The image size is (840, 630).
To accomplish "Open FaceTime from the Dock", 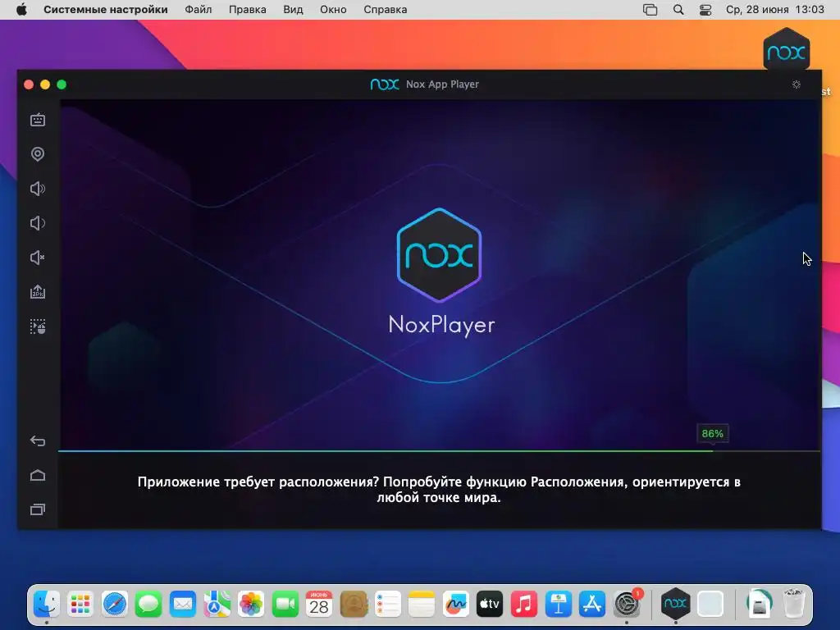I will pos(285,605).
